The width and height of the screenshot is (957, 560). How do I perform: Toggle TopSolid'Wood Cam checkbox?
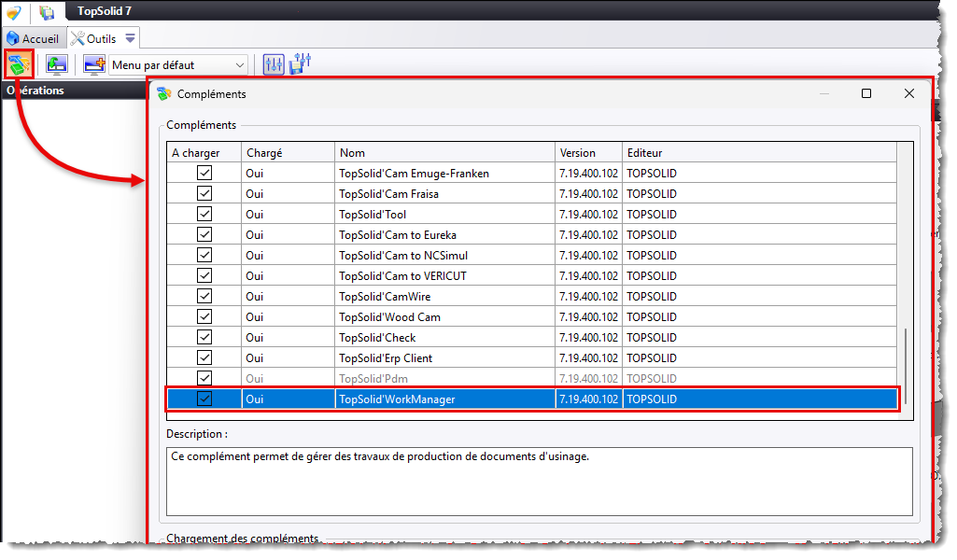[x=204, y=316]
